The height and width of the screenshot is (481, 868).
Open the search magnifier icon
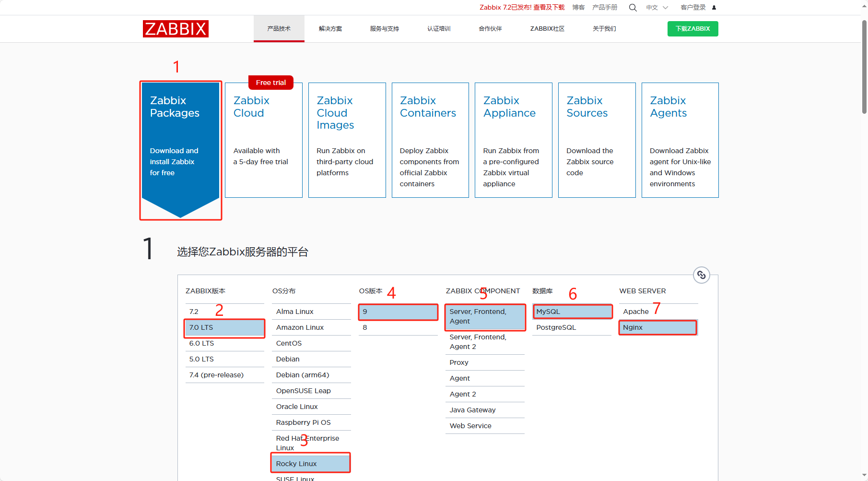click(x=633, y=8)
